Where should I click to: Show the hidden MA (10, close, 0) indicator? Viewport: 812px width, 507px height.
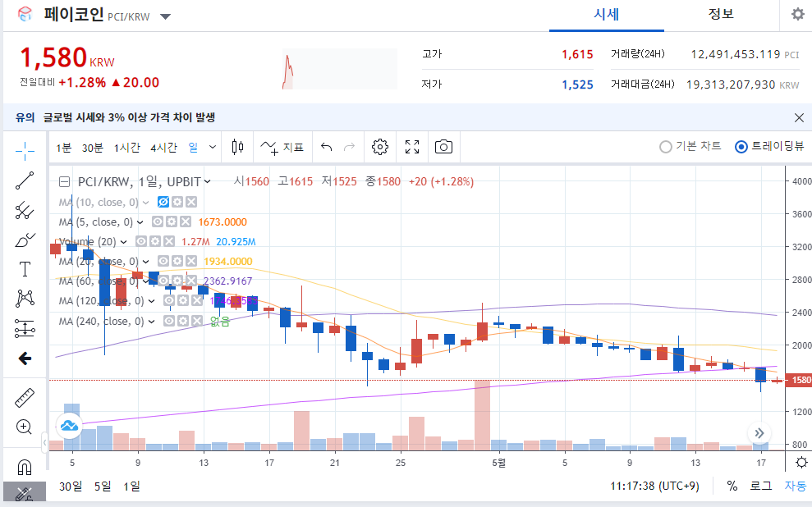click(x=163, y=203)
